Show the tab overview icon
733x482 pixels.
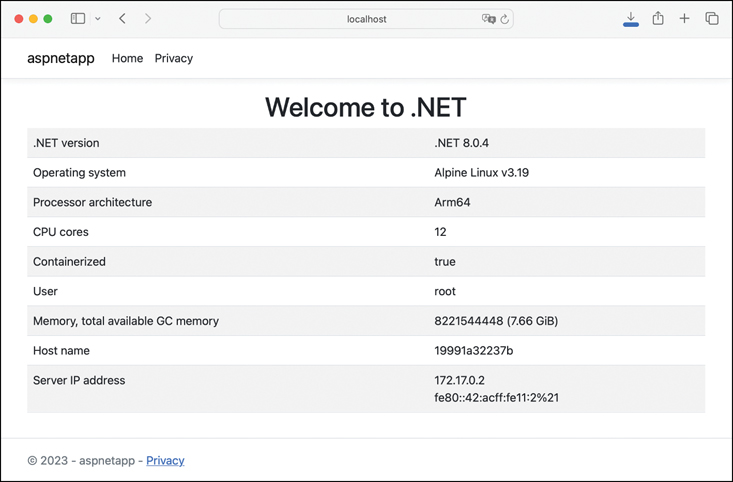(712, 19)
